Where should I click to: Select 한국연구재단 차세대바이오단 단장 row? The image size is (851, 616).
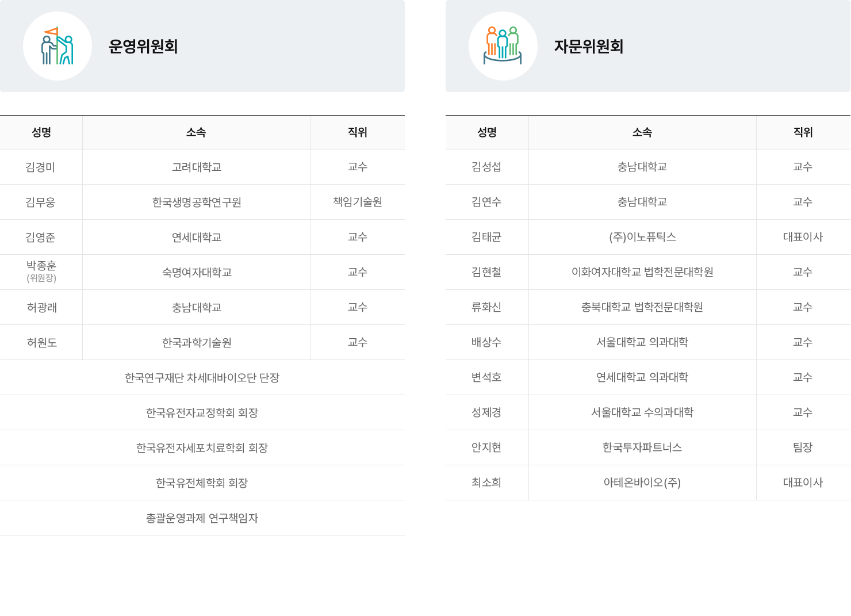(202, 378)
